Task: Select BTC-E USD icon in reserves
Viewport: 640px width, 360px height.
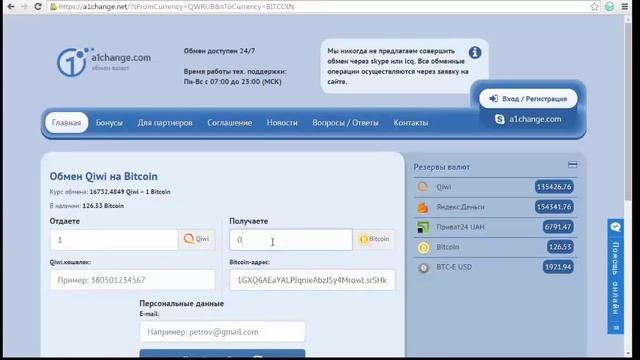Action: (423, 267)
